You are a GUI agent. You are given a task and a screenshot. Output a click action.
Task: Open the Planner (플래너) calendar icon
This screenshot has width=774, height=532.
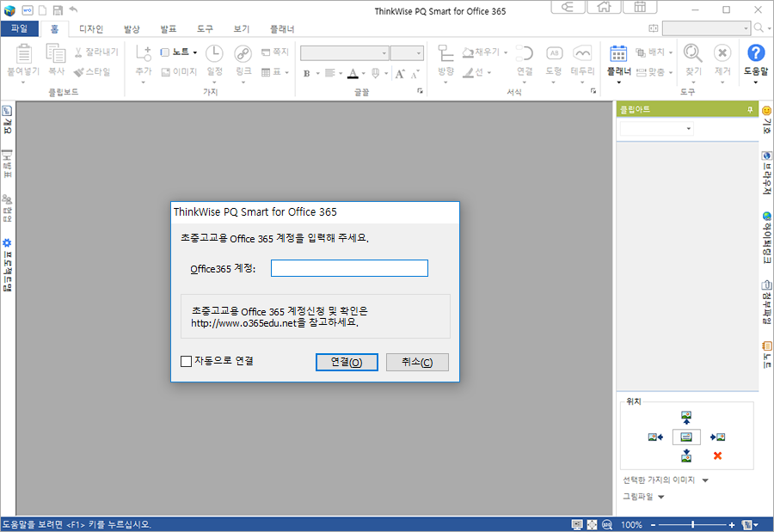[x=618, y=53]
